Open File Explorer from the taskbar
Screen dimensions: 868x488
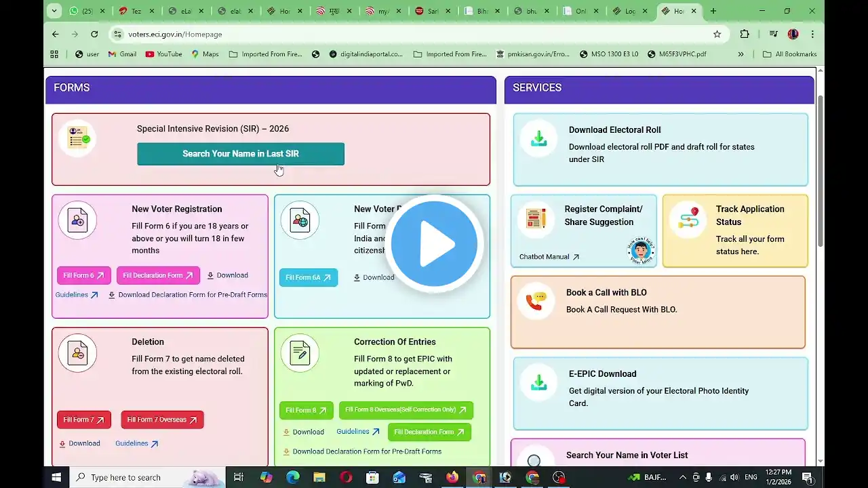(x=319, y=477)
